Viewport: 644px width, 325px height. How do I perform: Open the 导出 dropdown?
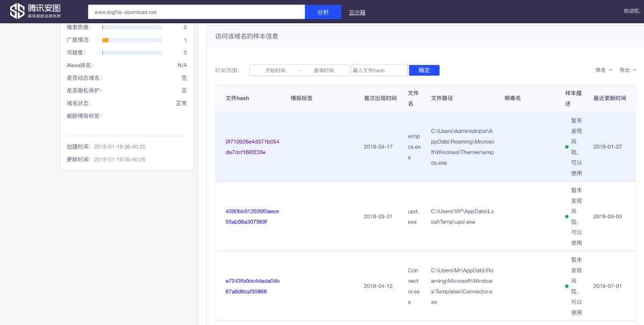point(628,70)
